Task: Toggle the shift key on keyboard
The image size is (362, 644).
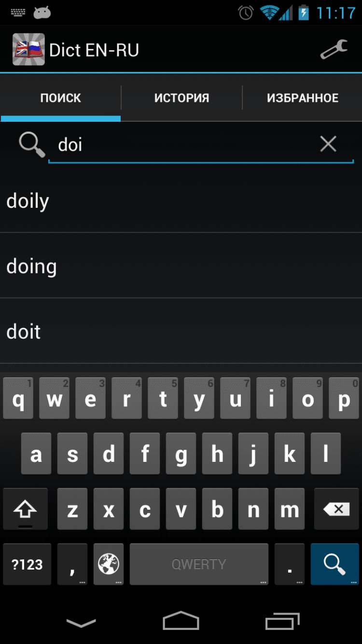Action: (26, 509)
